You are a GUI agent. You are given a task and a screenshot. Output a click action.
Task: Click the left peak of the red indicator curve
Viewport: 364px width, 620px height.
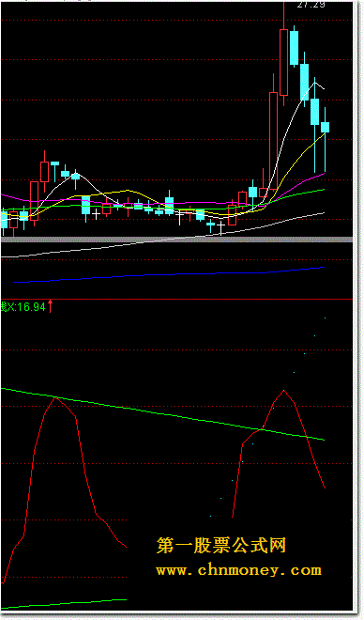(55, 397)
